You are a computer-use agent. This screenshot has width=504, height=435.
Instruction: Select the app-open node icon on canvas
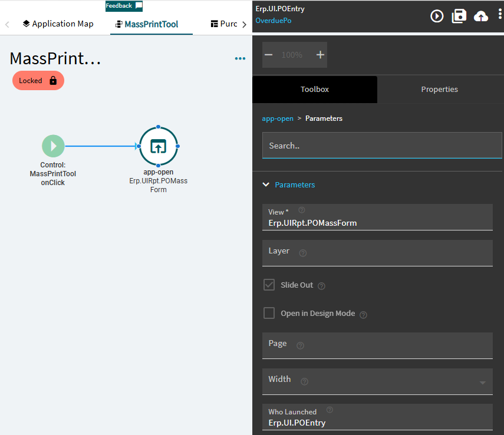pos(158,146)
